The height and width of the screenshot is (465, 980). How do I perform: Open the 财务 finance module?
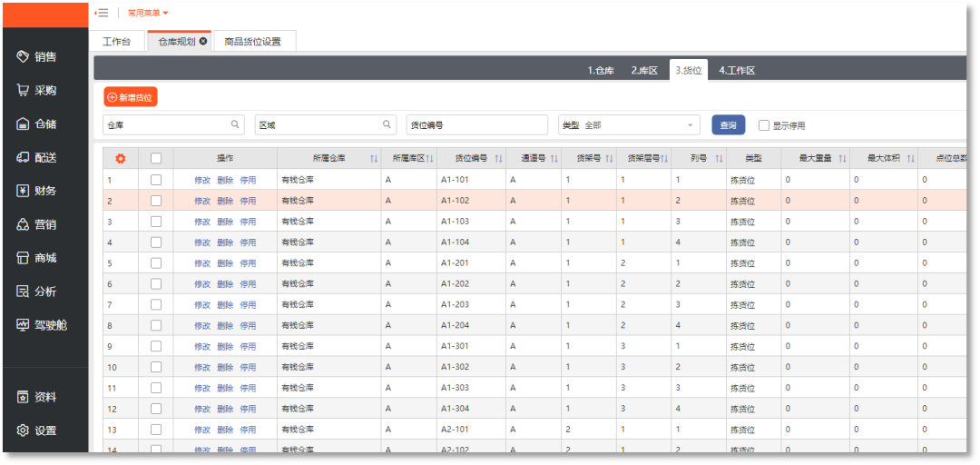(x=37, y=191)
